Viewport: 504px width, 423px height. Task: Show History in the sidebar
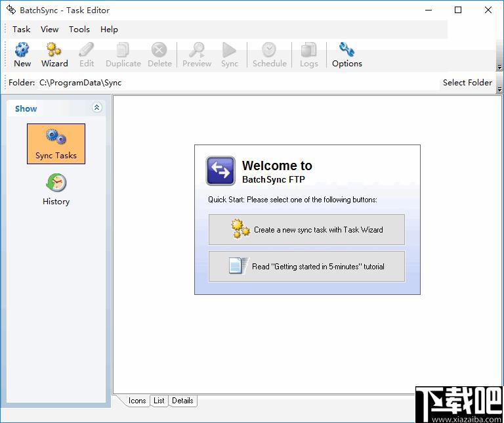point(56,189)
